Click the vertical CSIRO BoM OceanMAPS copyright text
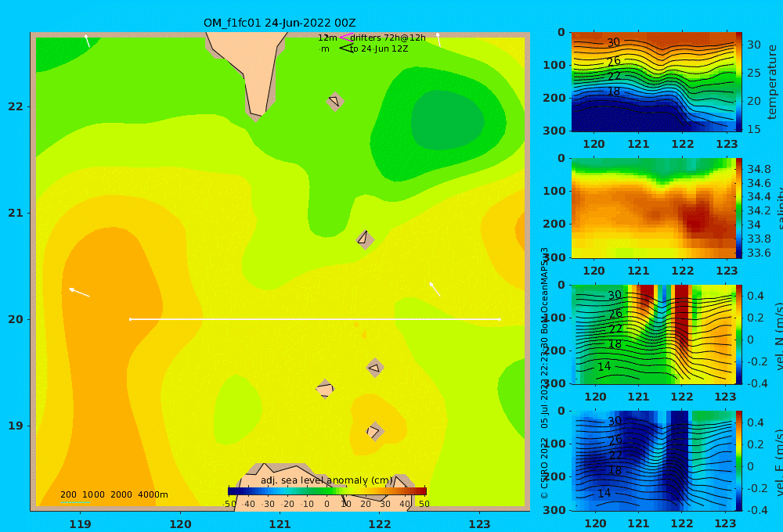The width and height of the screenshot is (783, 532). (544, 373)
